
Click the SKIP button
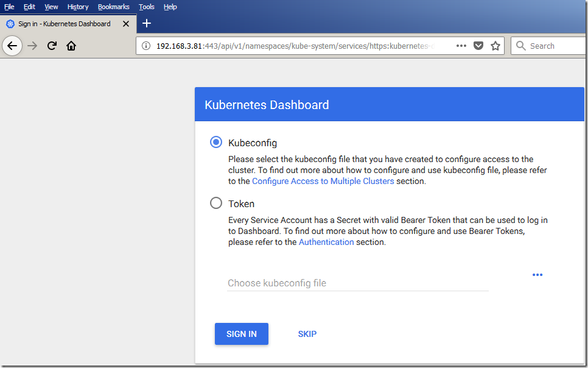pos(307,334)
